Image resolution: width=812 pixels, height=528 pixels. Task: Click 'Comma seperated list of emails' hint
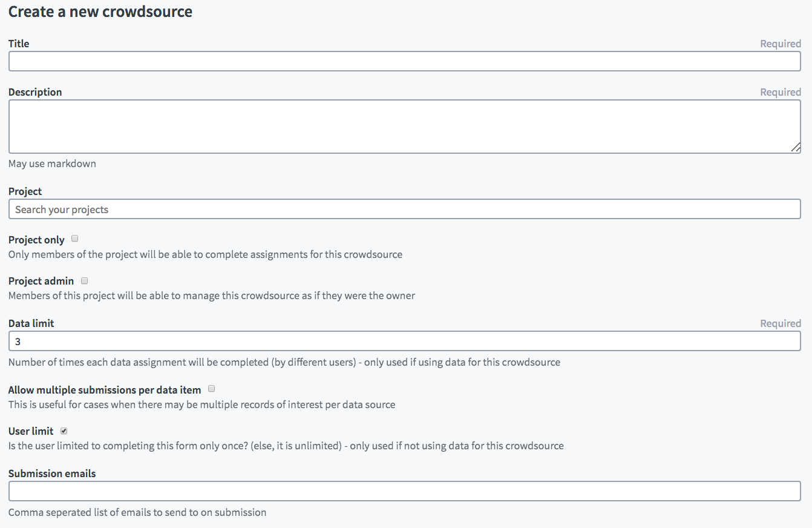coord(137,512)
